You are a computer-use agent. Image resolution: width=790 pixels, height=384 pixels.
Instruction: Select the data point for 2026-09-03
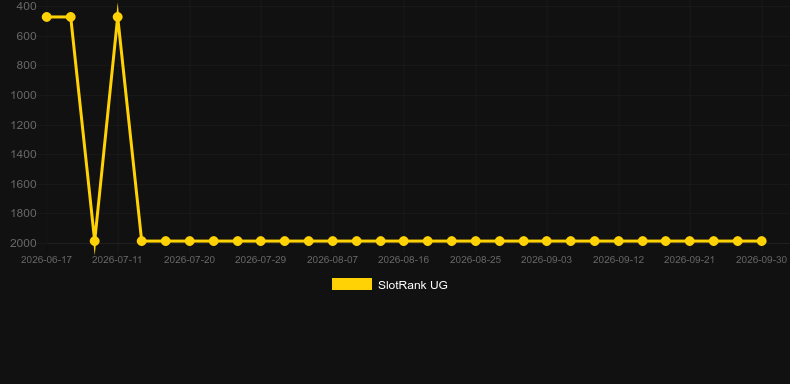click(x=547, y=241)
